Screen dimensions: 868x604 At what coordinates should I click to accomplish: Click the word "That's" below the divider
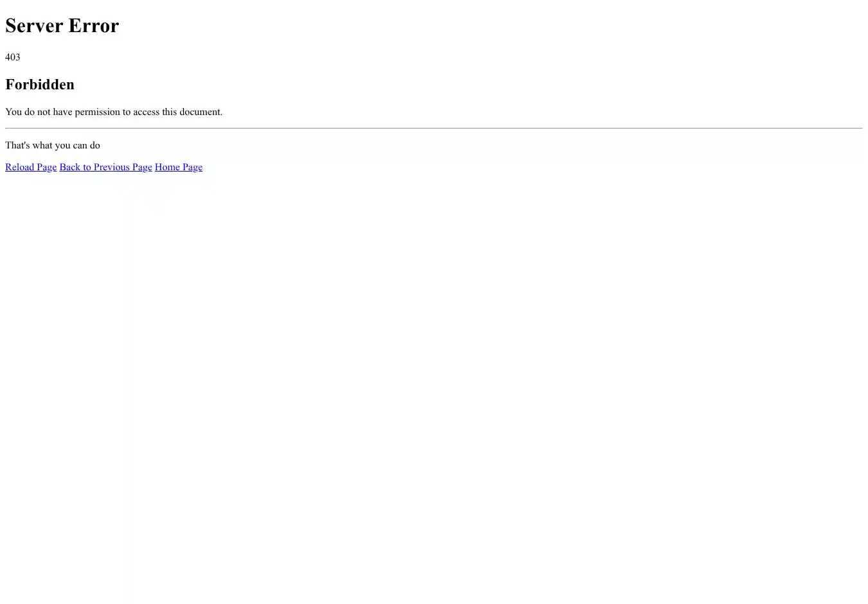[x=17, y=145]
